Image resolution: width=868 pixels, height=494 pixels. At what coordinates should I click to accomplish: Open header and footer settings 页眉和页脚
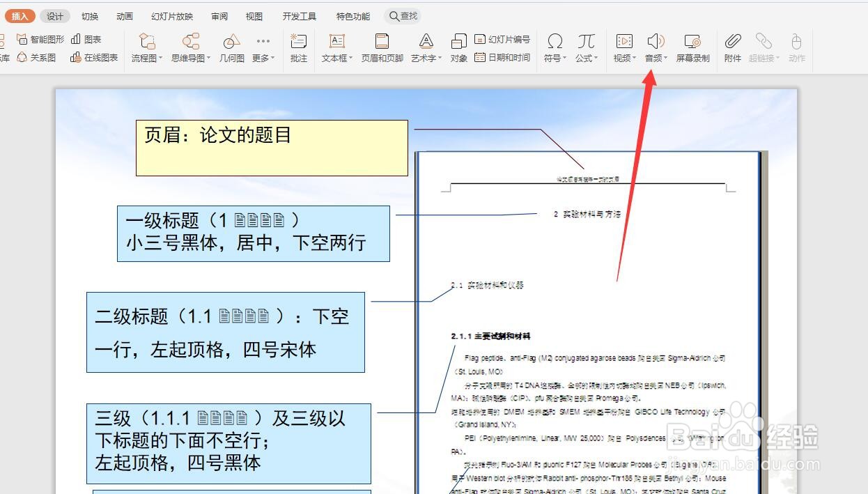[382, 47]
